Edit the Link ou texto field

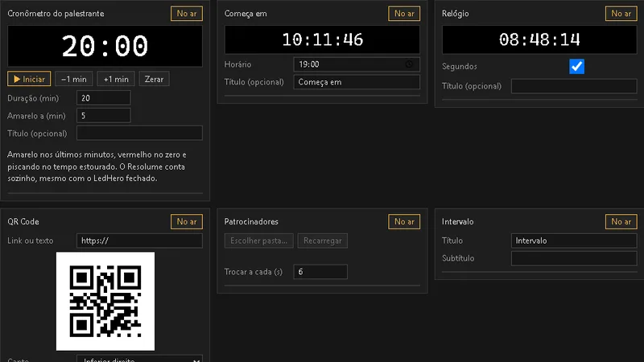coord(139,241)
